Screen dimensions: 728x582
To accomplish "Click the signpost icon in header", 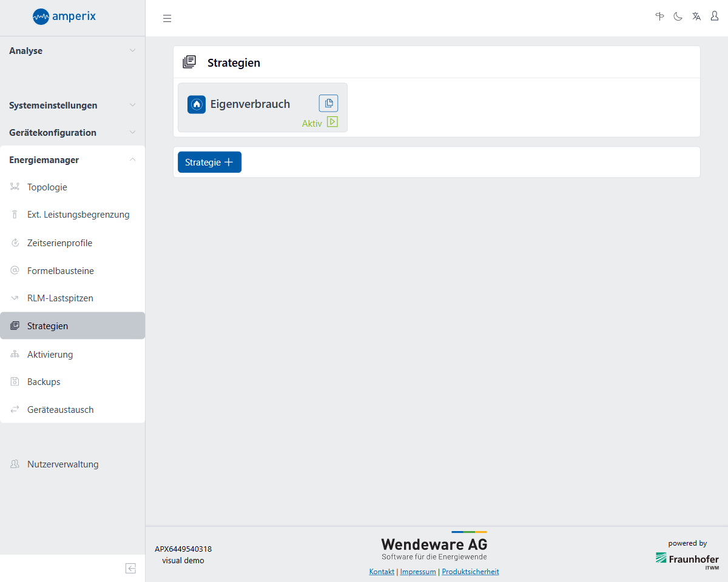I will (660, 16).
